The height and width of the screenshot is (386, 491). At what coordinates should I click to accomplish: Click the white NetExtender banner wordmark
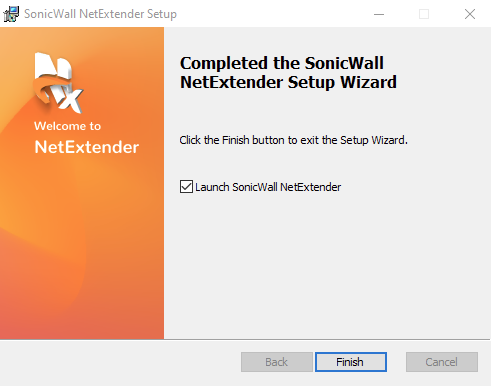coord(87,147)
